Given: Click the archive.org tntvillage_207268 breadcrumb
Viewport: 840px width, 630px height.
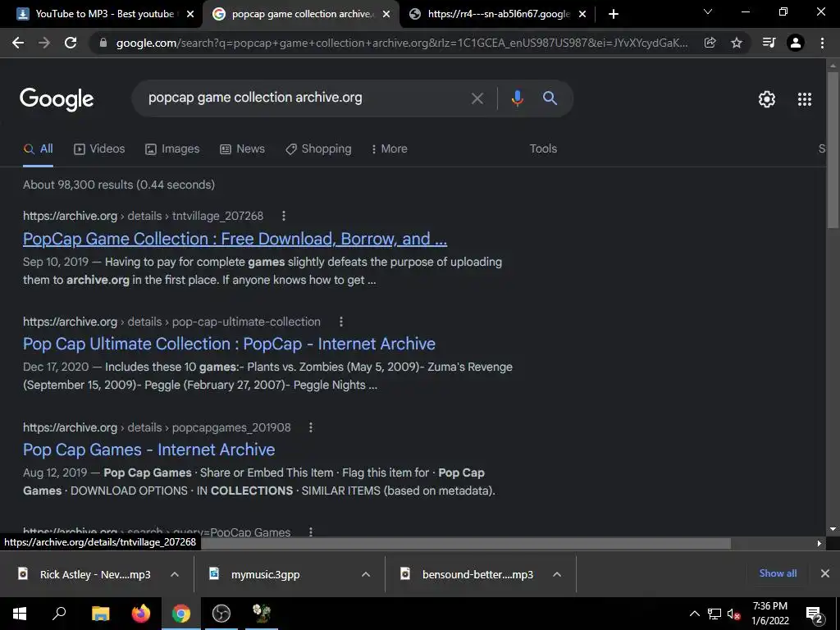Looking at the screenshot, I should pyautogui.click(x=143, y=216).
